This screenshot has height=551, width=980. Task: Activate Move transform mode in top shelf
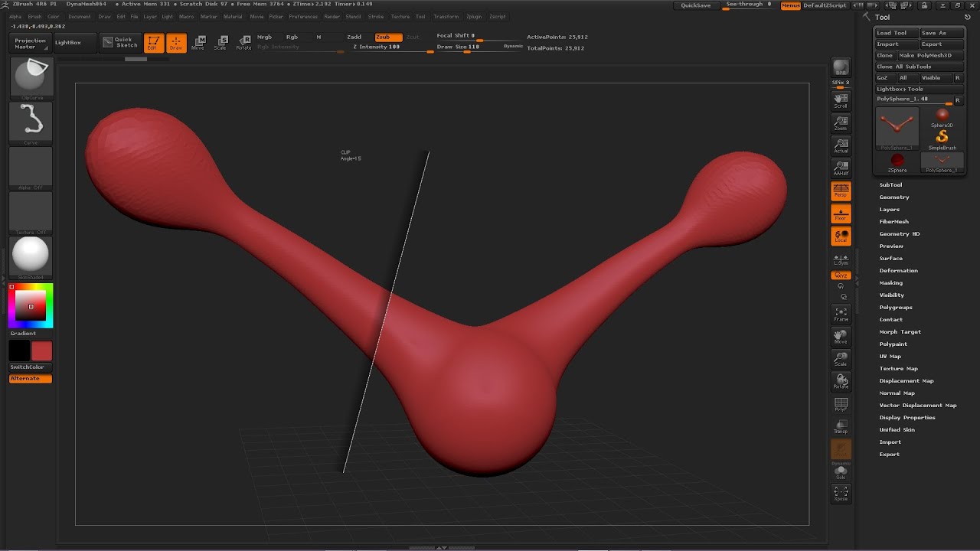[x=198, y=43]
